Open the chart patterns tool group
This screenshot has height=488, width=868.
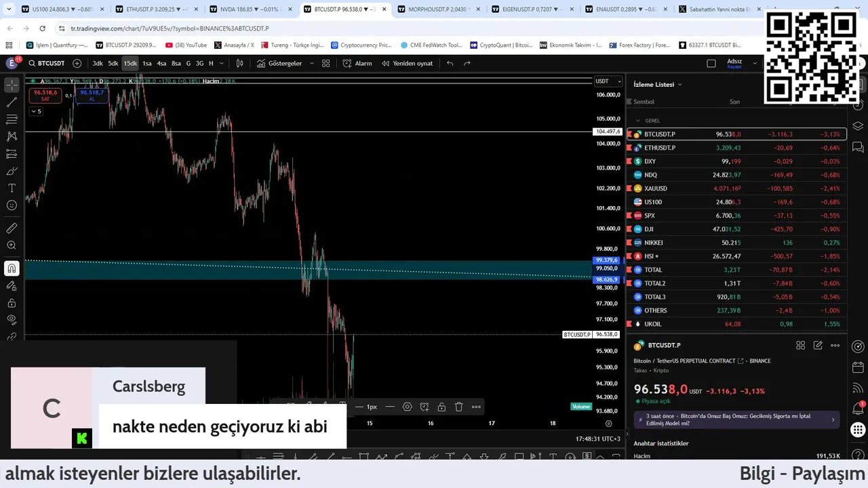click(12, 136)
